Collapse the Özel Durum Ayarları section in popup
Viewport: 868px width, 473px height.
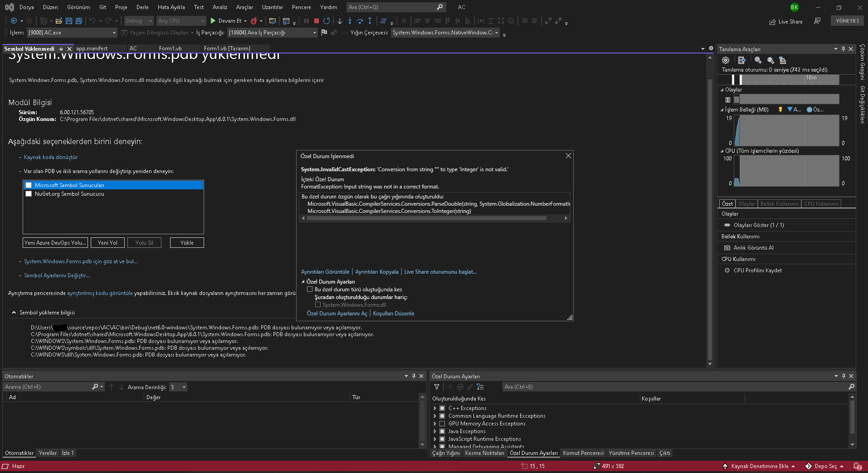tap(303, 282)
